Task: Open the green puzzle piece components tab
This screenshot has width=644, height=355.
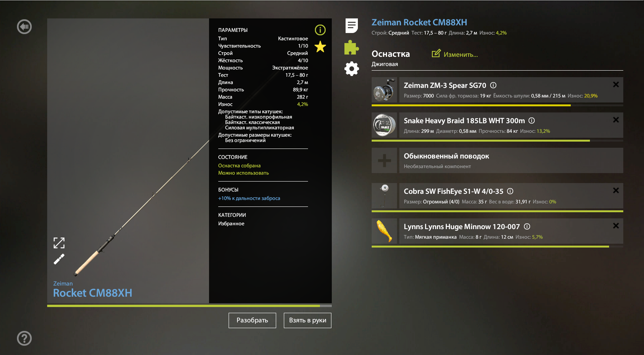Action: click(351, 48)
